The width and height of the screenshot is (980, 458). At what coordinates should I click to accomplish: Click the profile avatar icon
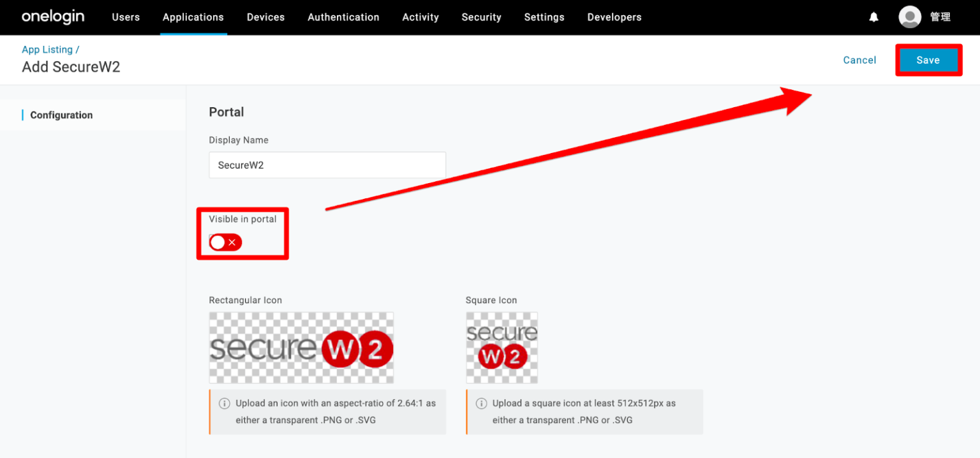(x=909, y=17)
